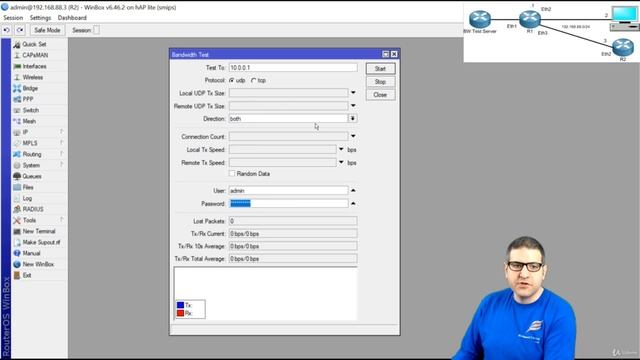Screen dimensions: 640x360
Task: Select the udp protocol radio button
Action: 232,80
